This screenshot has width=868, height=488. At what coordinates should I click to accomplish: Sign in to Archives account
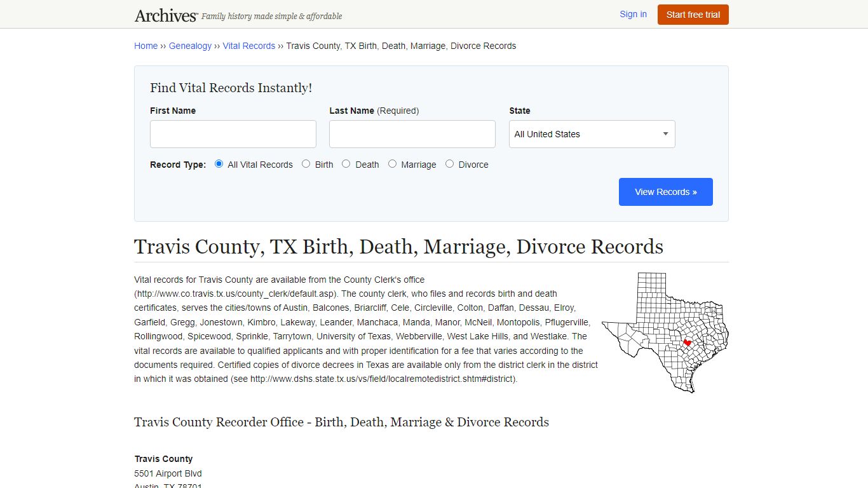tap(633, 14)
